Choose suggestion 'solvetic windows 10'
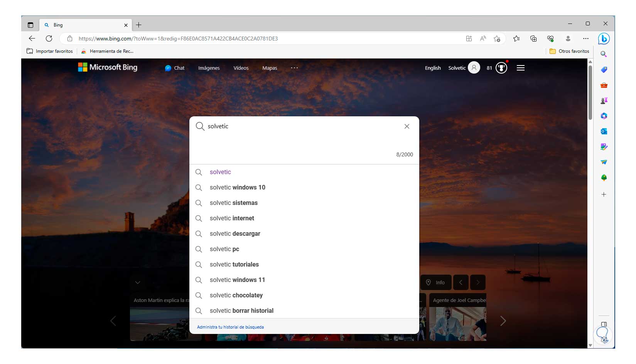The height and width of the screenshot is (364, 636). [304, 188]
